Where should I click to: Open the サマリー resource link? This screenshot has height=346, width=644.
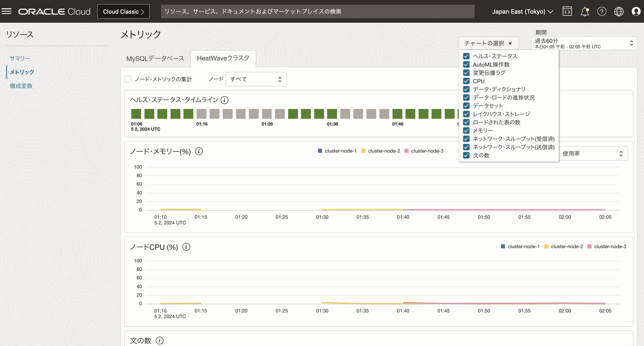point(20,58)
